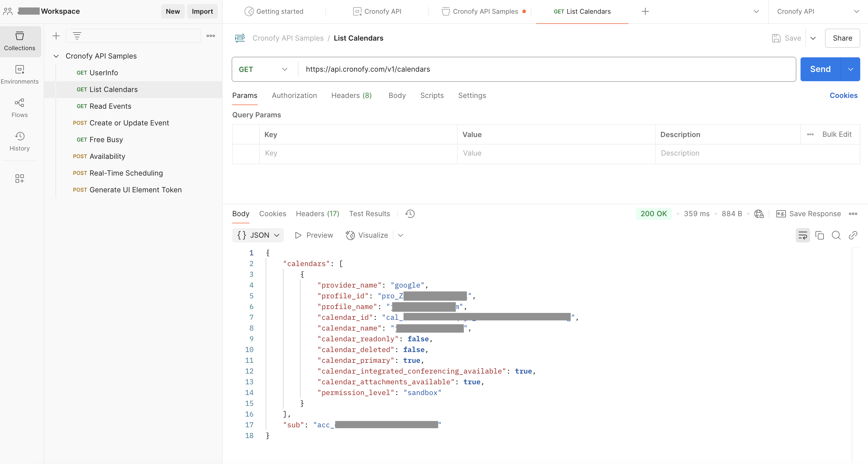
Task: Open the request Settings tab
Action: 472,95
